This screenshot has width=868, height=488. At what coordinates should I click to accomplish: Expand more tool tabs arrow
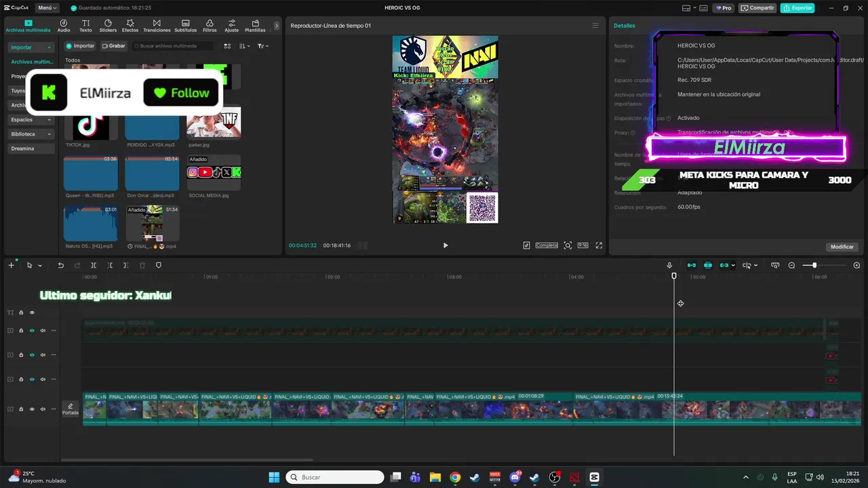pos(276,26)
